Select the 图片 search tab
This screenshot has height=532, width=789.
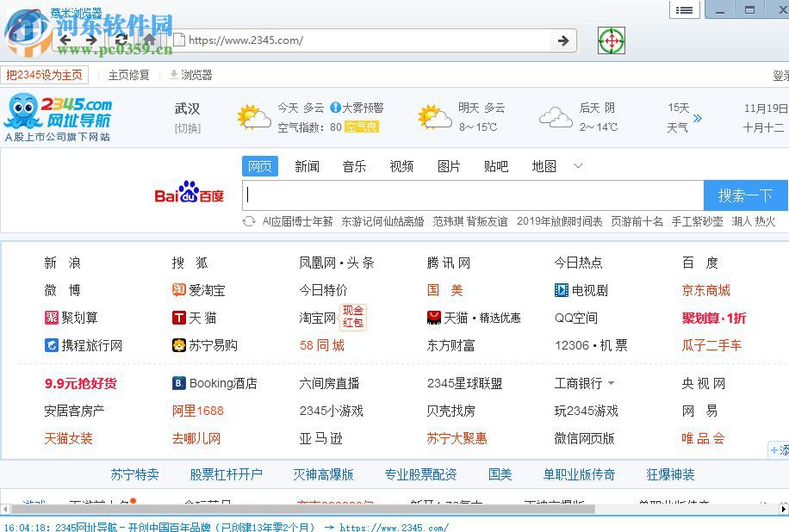[x=449, y=166]
